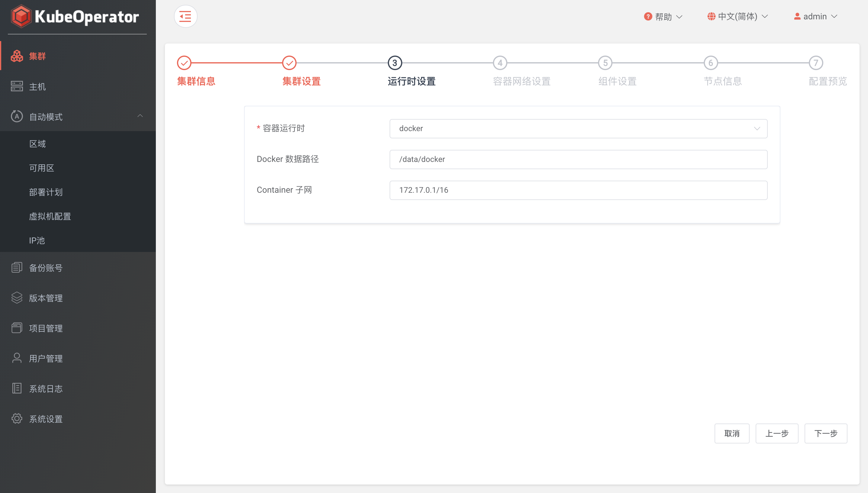Cancel the wizard with 取消
This screenshot has height=493, width=868.
click(x=732, y=433)
